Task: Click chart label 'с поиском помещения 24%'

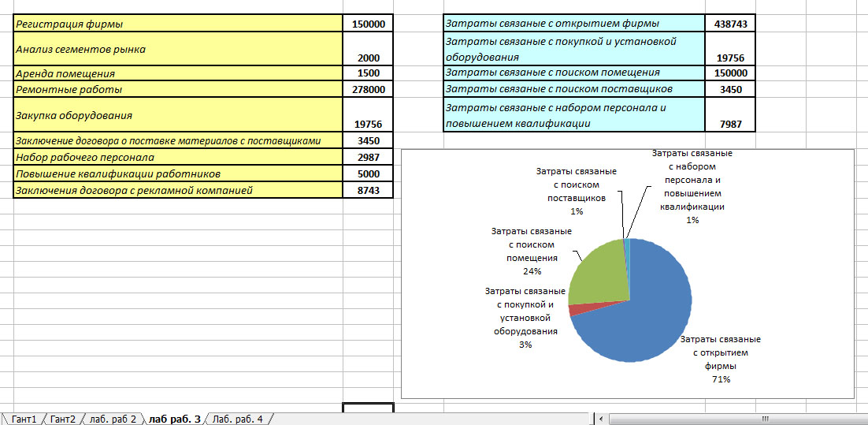Action: (x=532, y=251)
